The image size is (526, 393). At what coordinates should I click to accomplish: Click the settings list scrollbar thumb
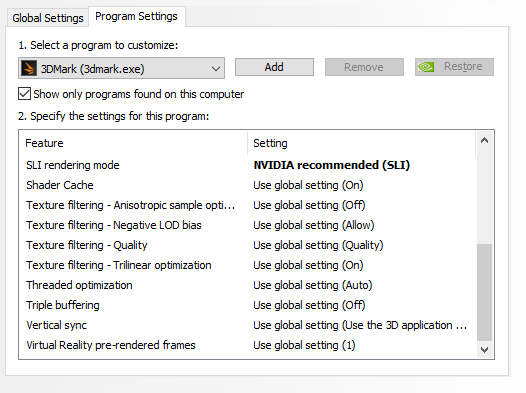coord(484,292)
